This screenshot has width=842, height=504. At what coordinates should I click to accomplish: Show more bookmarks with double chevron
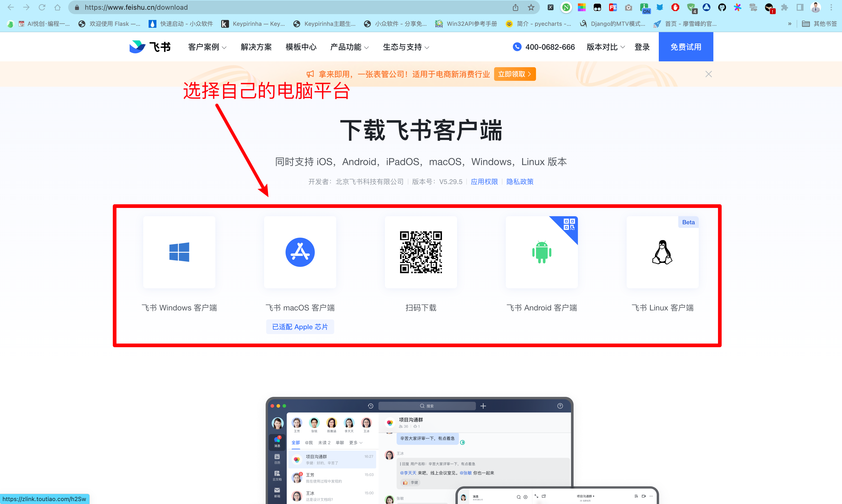point(790,23)
